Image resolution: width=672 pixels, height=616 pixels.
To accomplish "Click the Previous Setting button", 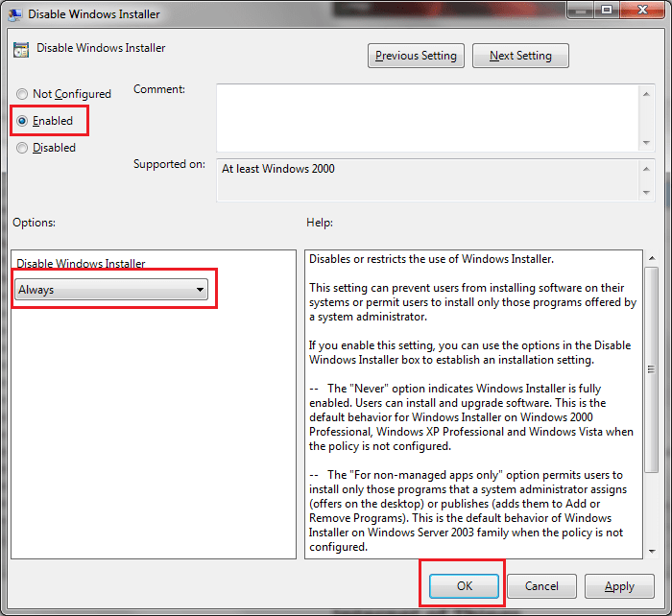I will pyautogui.click(x=416, y=56).
